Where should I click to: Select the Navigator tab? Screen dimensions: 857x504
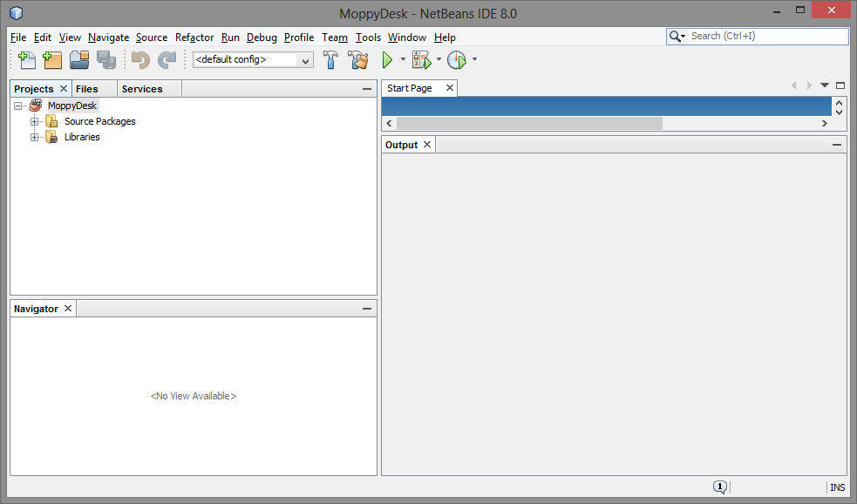tap(36, 309)
